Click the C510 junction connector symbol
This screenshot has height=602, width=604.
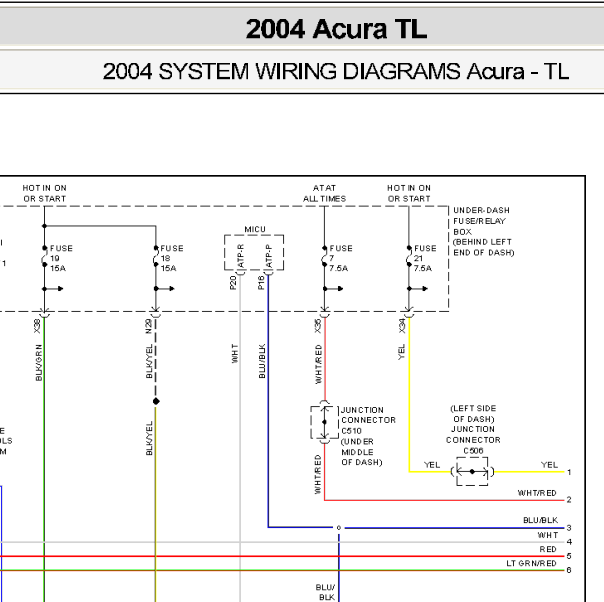click(324, 422)
